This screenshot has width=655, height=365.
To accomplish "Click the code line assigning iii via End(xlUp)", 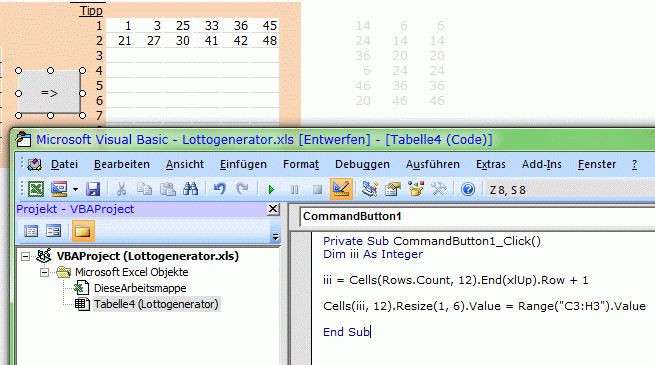I will pos(456,280).
